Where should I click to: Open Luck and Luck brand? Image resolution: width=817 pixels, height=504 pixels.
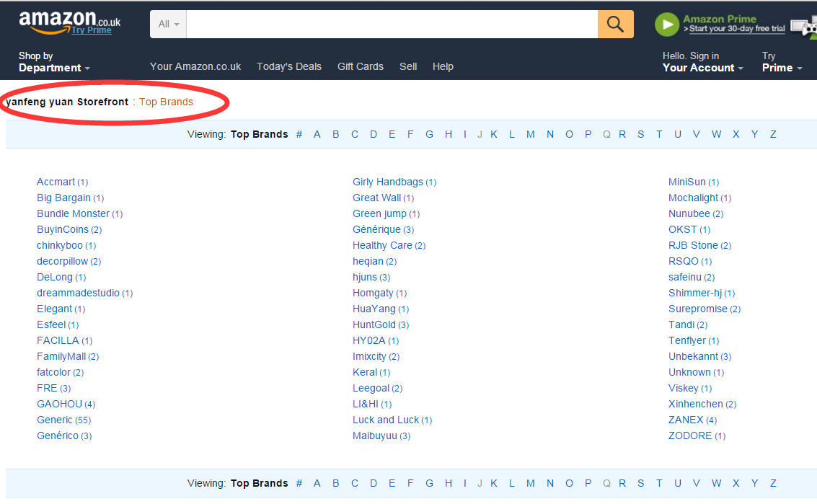tap(386, 420)
